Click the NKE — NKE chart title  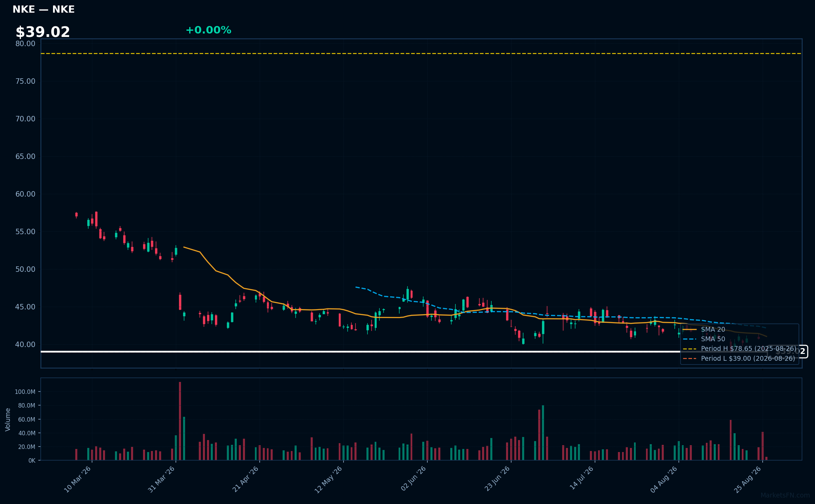coord(43,9)
